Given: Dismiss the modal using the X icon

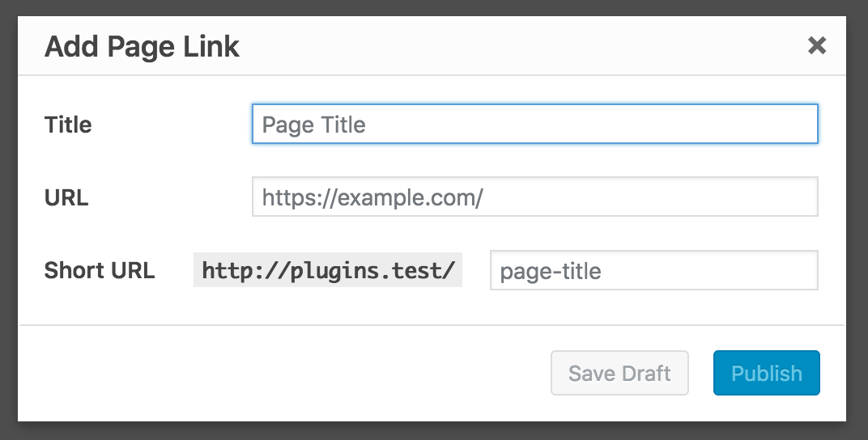Looking at the screenshot, I should coord(817,46).
